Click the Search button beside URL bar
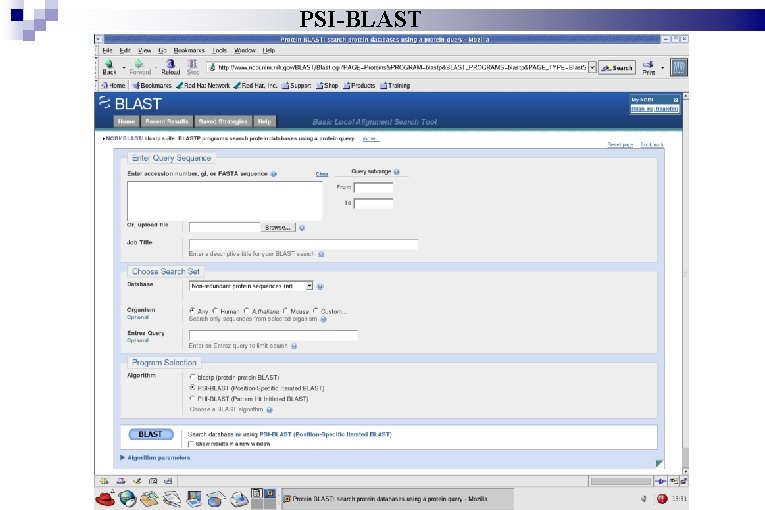Screen dimensions: 765x510 pyautogui.click(x=617, y=68)
